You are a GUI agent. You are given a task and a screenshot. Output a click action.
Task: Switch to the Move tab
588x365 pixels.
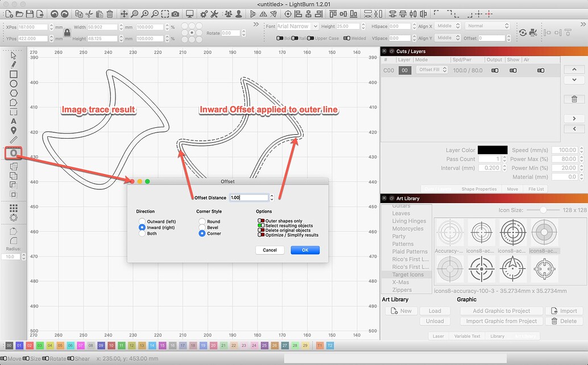point(512,189)
